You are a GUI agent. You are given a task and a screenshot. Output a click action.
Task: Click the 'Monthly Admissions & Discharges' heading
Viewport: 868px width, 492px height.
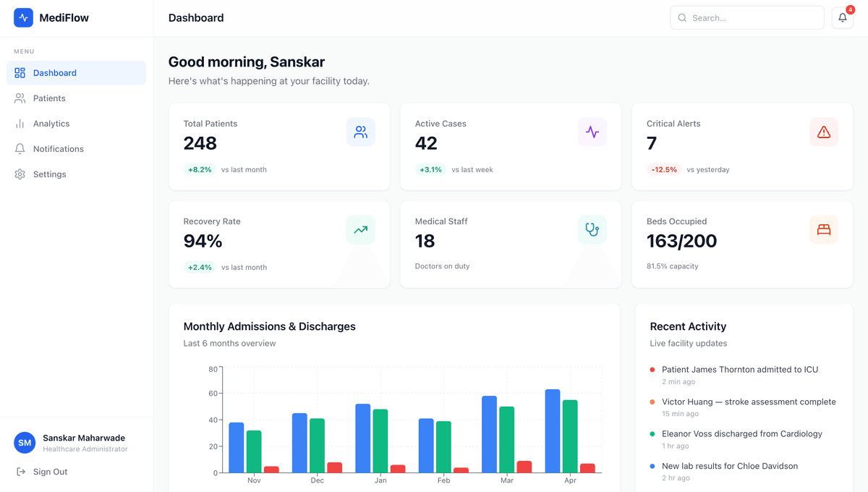(270, 326)
